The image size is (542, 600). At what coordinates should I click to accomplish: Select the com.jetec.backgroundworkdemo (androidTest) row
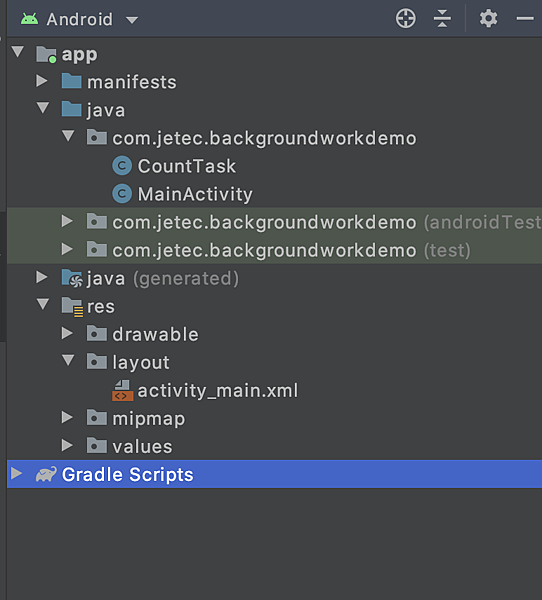click(x=274, y=222)
